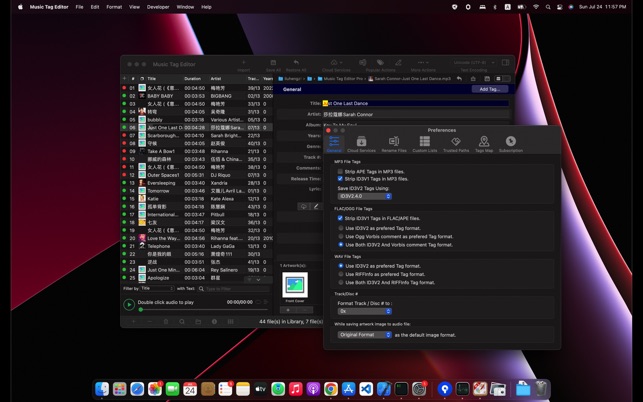Open Visual Studio Code from the Dock

pos(366,388)
